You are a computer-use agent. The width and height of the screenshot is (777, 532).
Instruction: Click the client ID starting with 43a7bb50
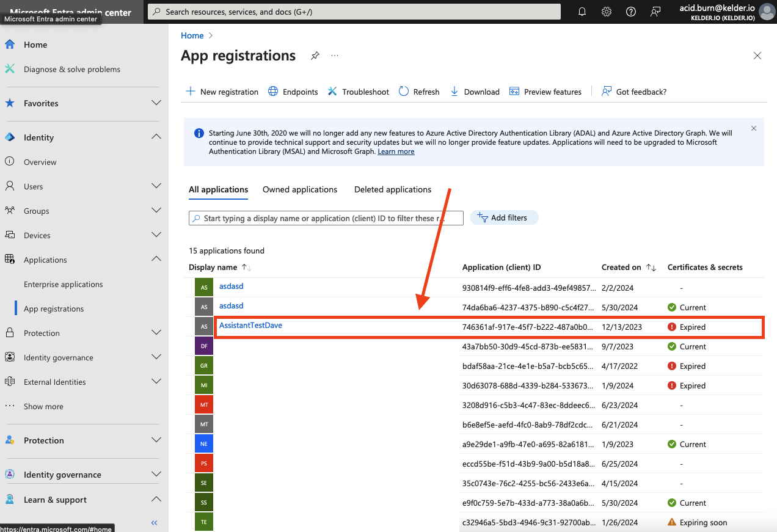click(527, 346)
